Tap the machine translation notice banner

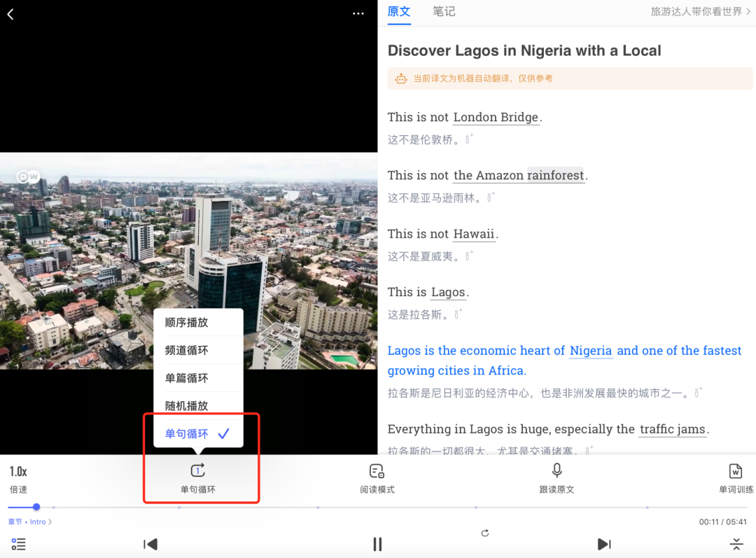click(570, 78)
